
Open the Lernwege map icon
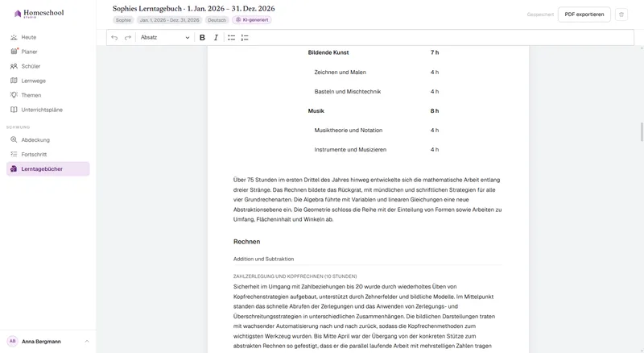[x=14, y=81]
